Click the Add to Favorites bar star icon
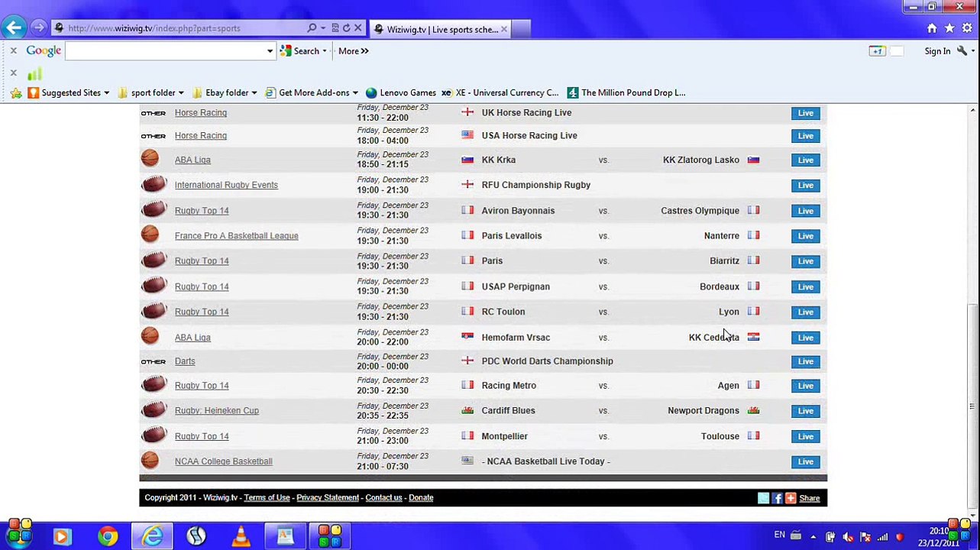The width and height of the screenshot is (980, 550). tap(16, 93)
